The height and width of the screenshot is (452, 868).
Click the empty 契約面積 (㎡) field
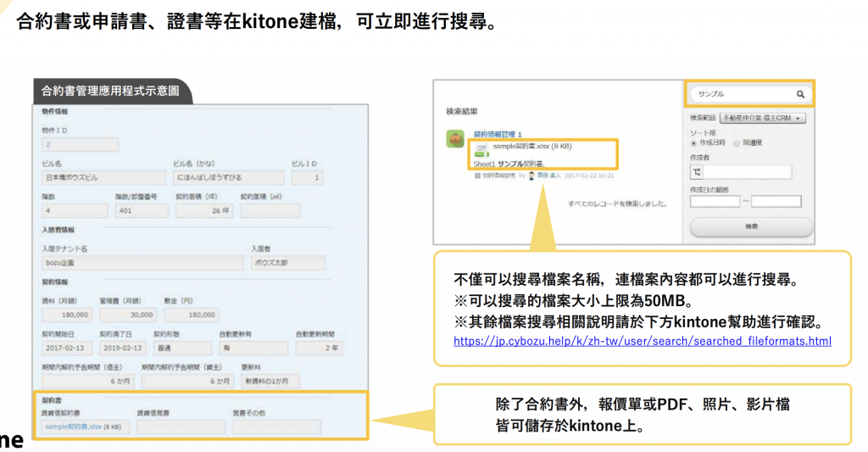(x=270, y=211)
